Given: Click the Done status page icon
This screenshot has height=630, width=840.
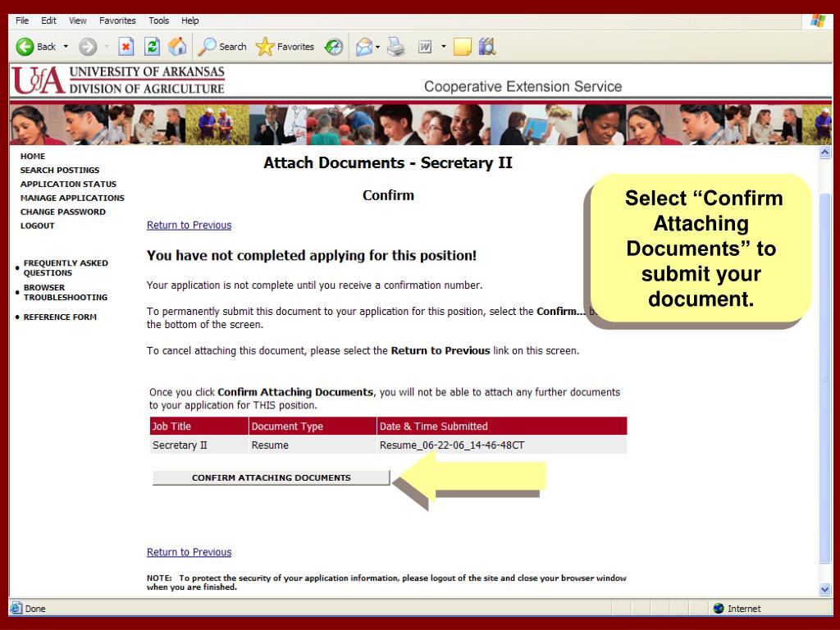Looking at the screenshot, I should (16, 608).
